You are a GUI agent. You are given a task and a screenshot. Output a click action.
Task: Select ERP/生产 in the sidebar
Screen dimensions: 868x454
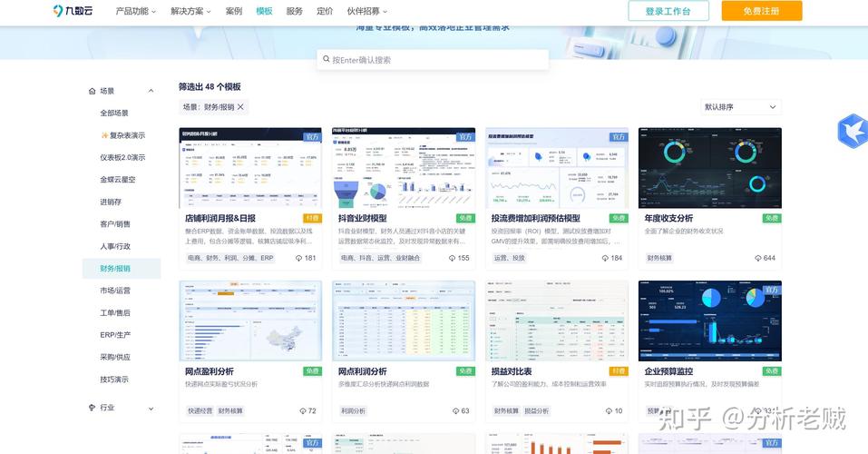pos(115,335)
